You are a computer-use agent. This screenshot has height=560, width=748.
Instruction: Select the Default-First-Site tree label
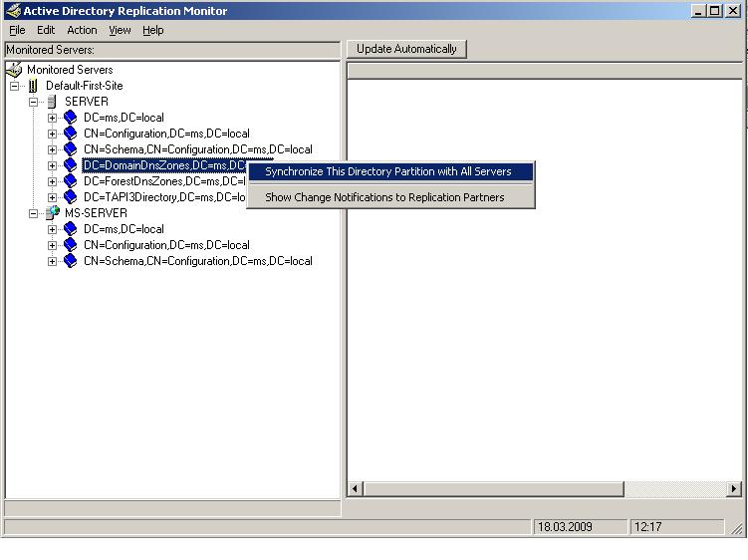click(85, 86)
